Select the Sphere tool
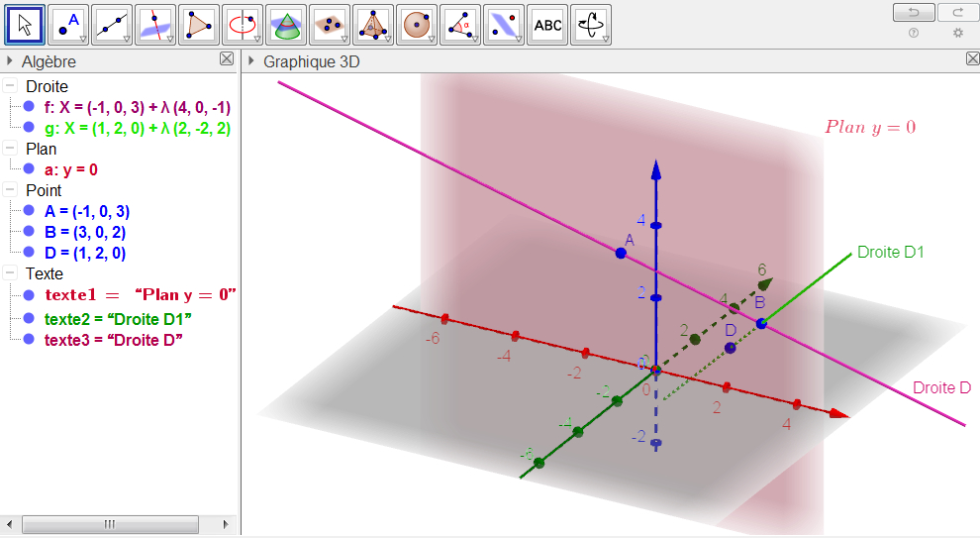 (x=417, y=26)
